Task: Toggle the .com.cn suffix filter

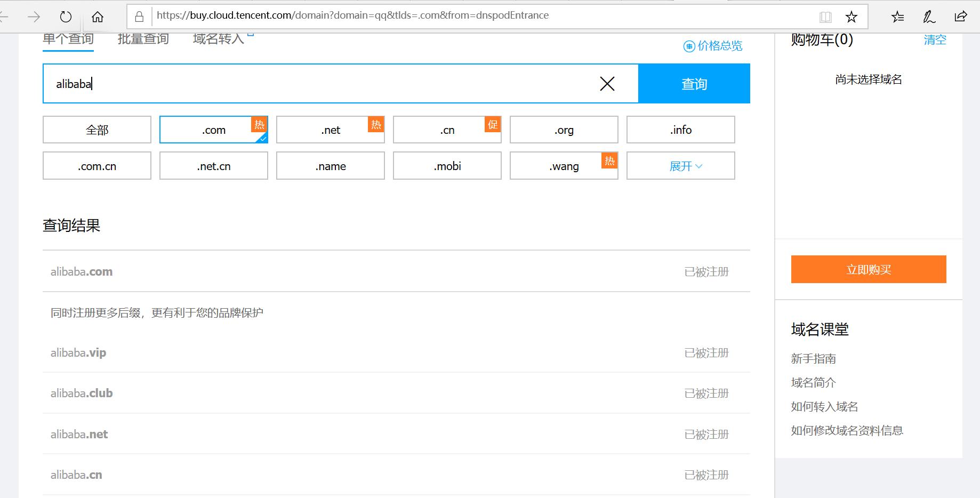Action: [97, 166]
